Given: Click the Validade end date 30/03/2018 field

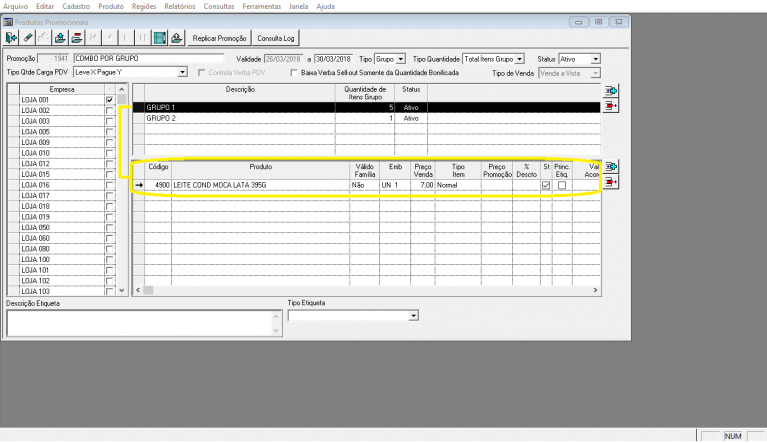Looking at the screenshot, I should (333, 59).
